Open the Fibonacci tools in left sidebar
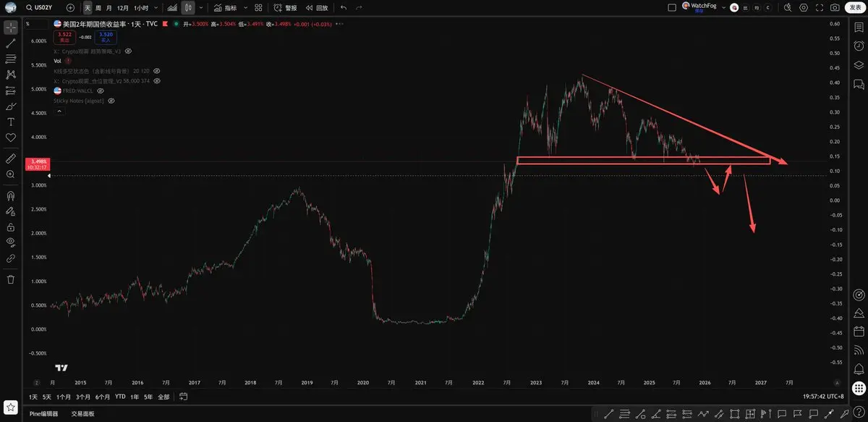Viewport: 868px width, 422px height. 11,59
